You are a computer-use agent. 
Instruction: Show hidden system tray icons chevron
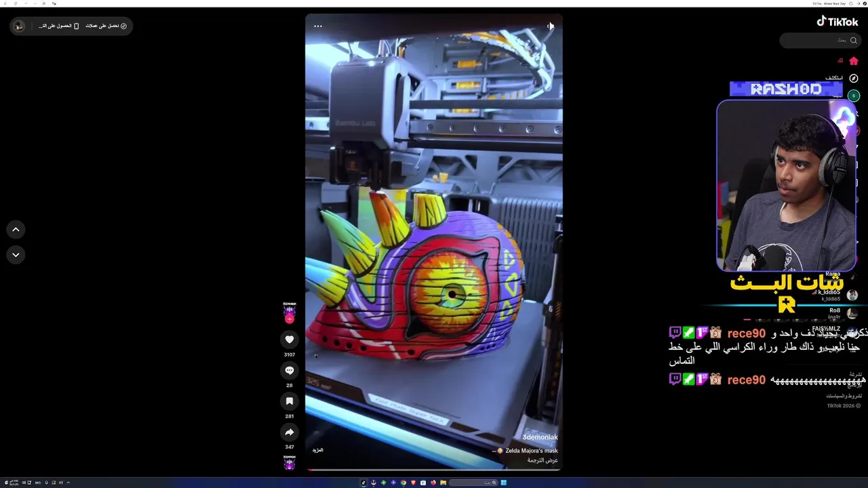click(68, 483)
